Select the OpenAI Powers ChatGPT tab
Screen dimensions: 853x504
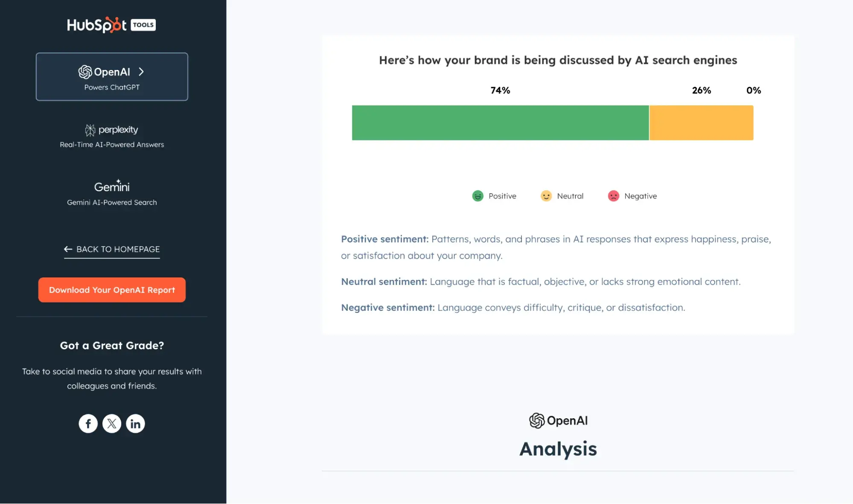[x=112, y=77]
